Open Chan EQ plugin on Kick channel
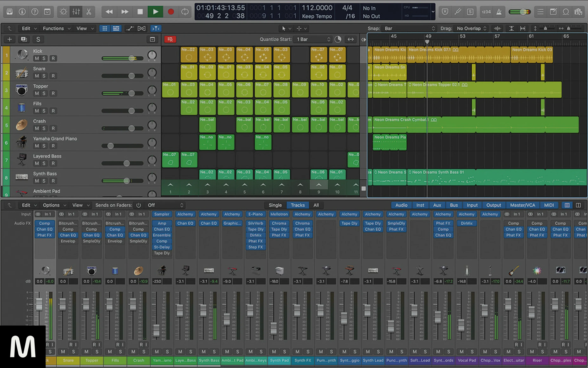The height and width of the screenshot is (368, 588). (x=45, y=229)
